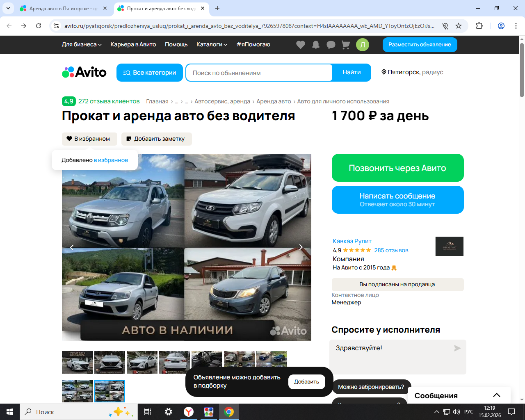Select first gallery thumbnail Прокат авто без залога
Viewport: 525px width, 420px height.
pyautogui.click(x=77, y=362)
